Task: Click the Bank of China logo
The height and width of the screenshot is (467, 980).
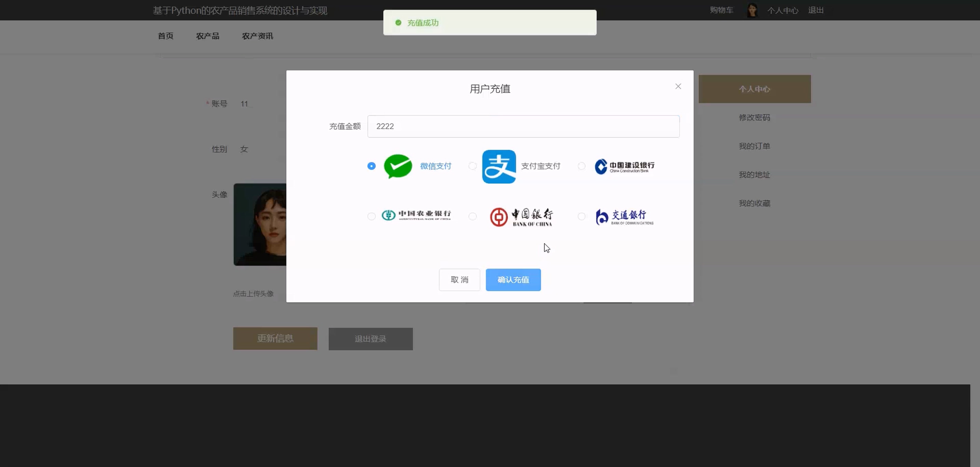Action: click(x=521, y=217)
